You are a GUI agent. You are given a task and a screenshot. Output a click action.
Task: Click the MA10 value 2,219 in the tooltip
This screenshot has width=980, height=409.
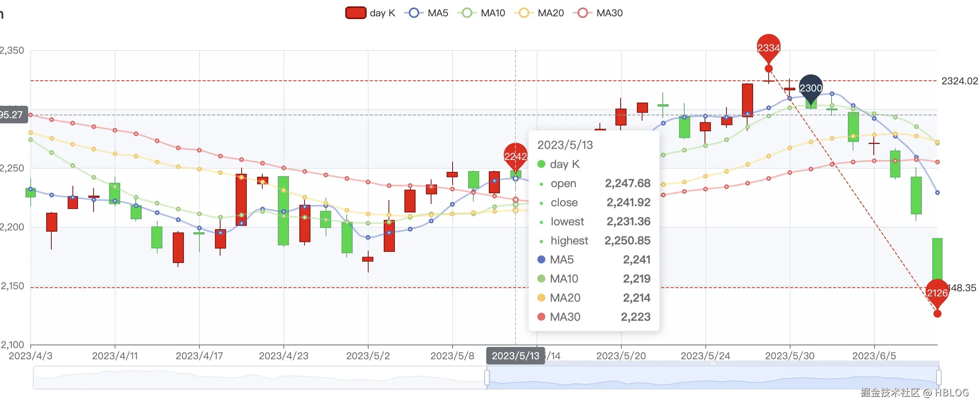coord(637,279)
